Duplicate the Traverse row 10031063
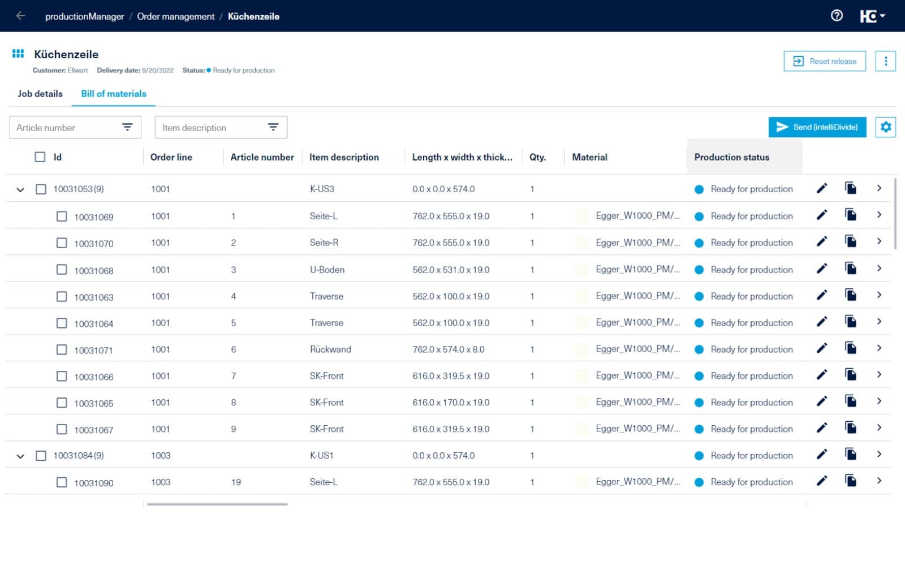 (x=850, y=295)
